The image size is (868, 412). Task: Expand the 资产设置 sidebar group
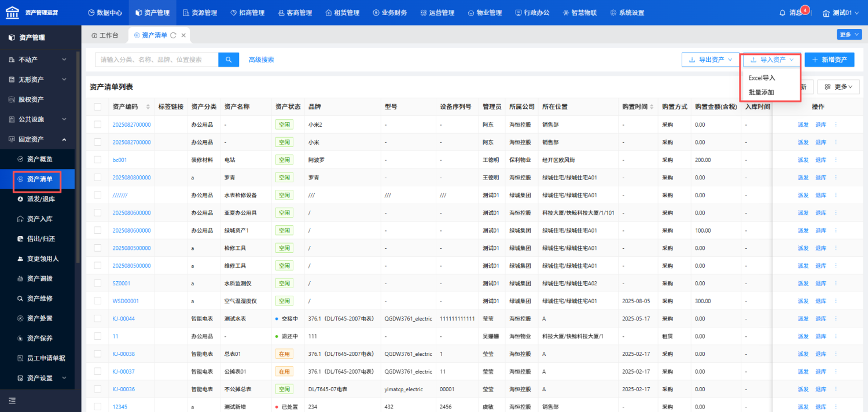click(x=38, y=378)
